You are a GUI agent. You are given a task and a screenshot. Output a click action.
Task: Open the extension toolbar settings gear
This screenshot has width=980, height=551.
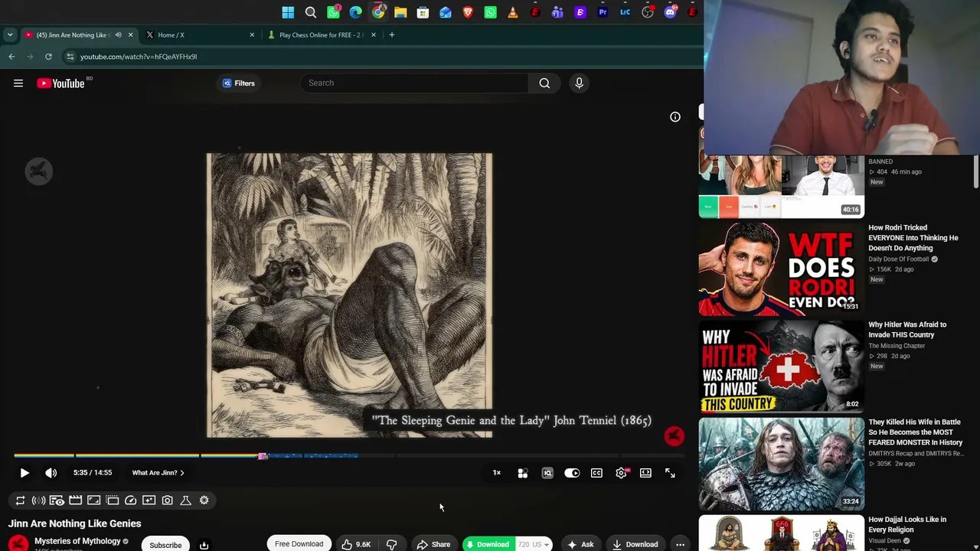(204, 500)
